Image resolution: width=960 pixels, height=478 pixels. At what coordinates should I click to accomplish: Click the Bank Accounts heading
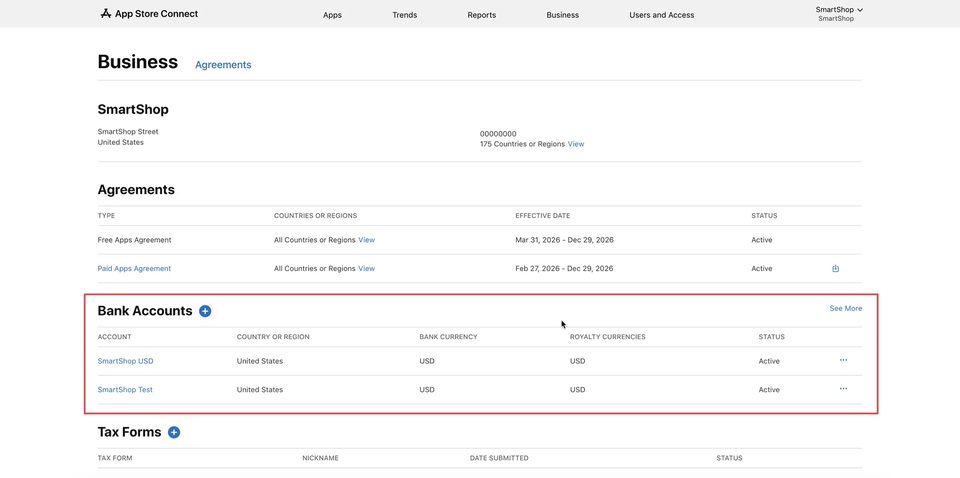(145, 311)
